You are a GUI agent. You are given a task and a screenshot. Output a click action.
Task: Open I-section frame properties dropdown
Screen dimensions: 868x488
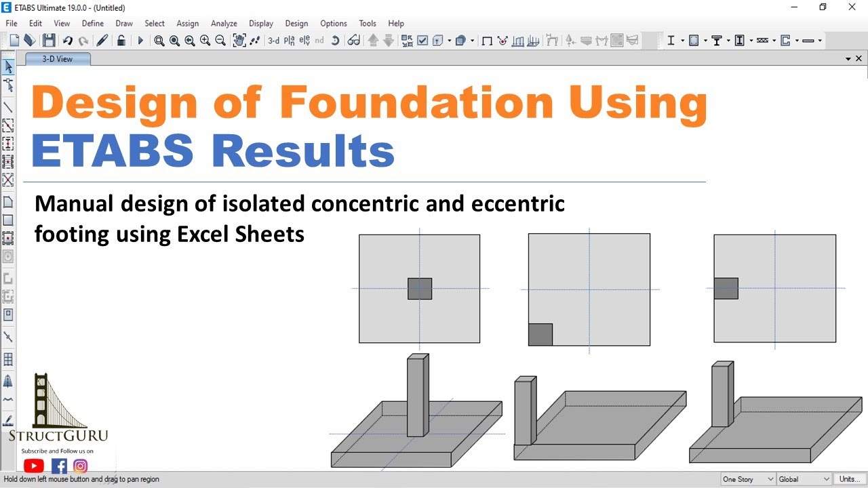tap(682, 41)
